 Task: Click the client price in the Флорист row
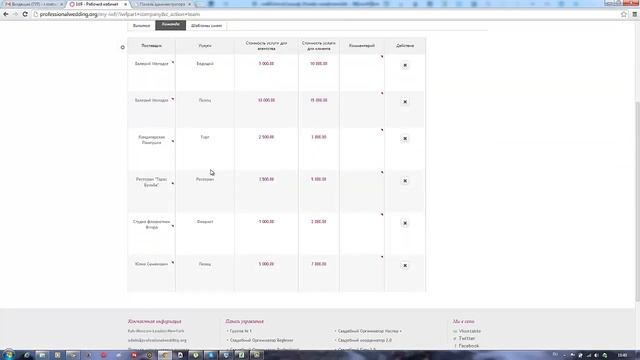pyautogui.click(x=318, y=222)
